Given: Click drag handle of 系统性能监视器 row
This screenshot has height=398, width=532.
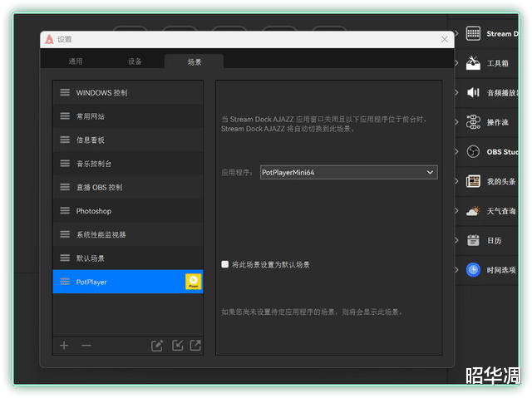Looking at the screenshot, I should (65, 234).
